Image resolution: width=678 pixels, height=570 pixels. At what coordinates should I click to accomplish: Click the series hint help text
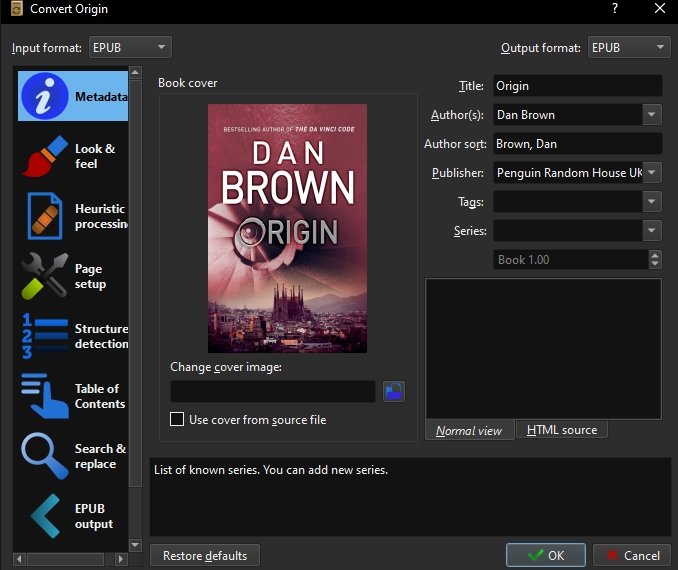pyautogui.click(x=271, y=470)
